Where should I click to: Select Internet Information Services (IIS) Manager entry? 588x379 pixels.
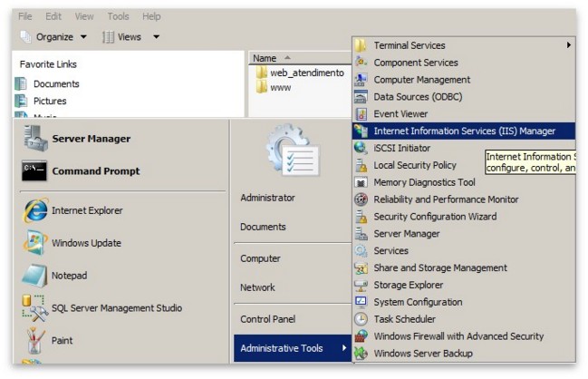pos(464,131)
